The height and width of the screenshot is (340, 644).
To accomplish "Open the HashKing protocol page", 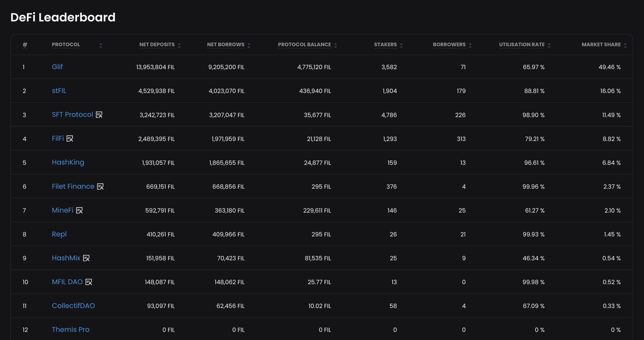I will coord(68,162).
